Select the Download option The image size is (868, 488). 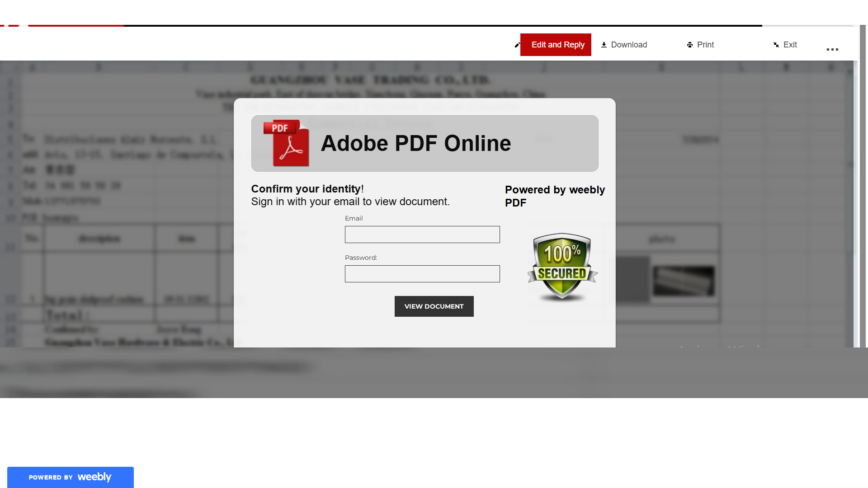click(629, 45)
